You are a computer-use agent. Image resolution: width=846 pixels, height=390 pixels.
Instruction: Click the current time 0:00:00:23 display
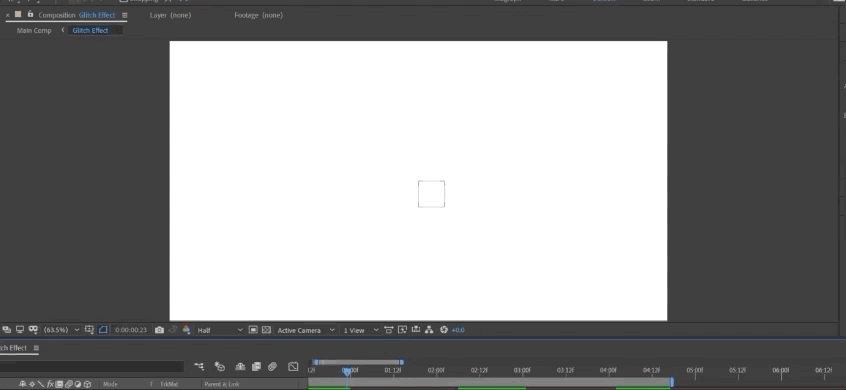(x=131, y=330)
